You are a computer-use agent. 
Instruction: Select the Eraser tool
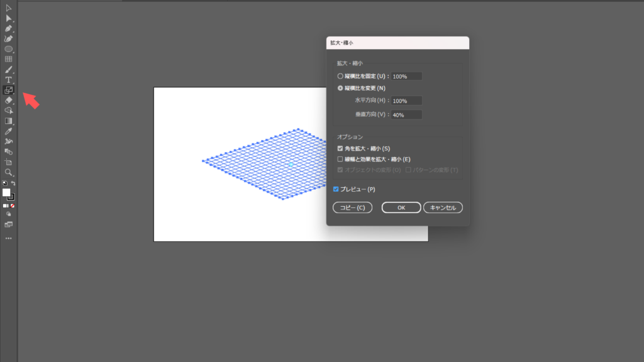coord(9,100)
